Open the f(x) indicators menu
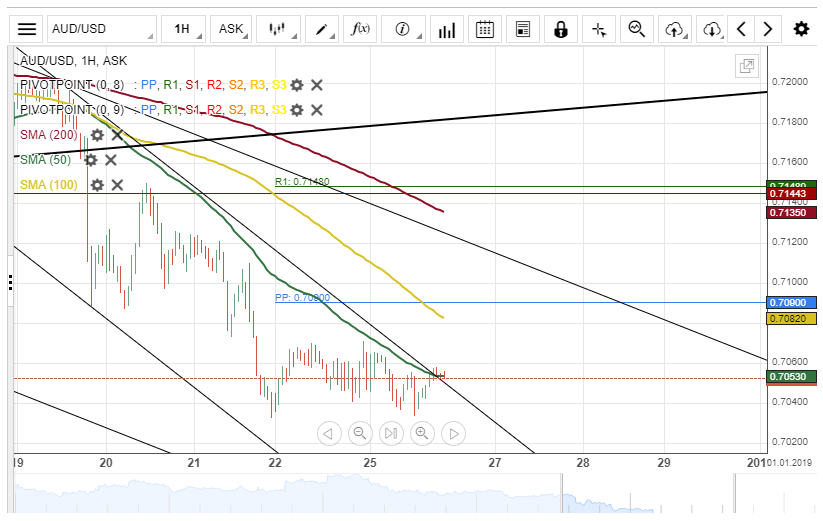The width and height of the screenshot is (823, 521). 360,29
